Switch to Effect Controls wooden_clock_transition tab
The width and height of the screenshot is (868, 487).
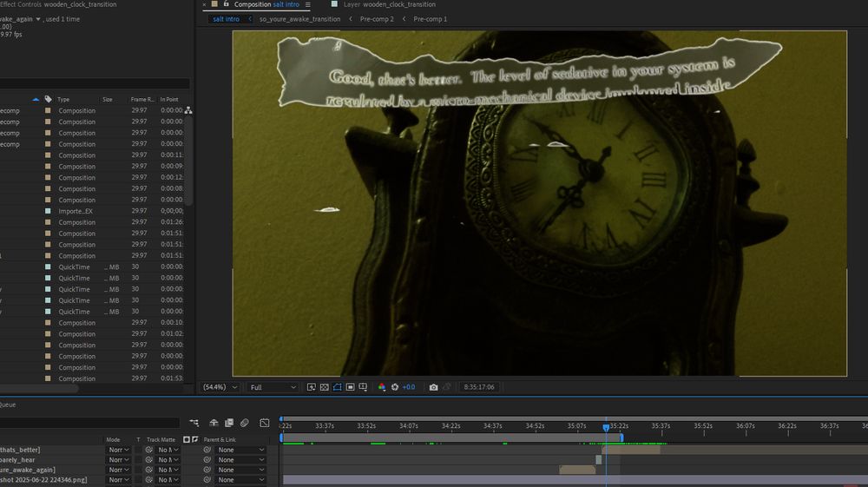(58, 4)
